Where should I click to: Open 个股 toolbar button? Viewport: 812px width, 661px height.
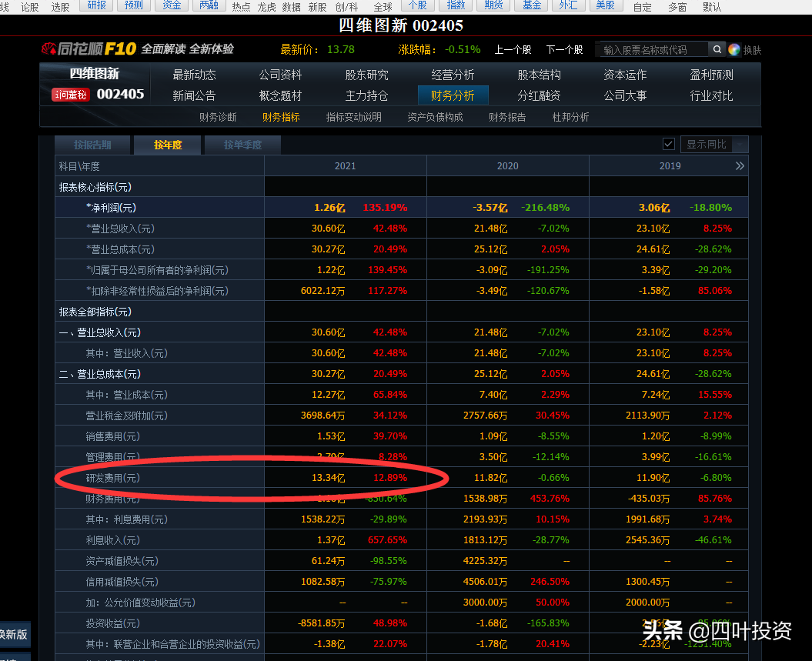pos(418,5)
